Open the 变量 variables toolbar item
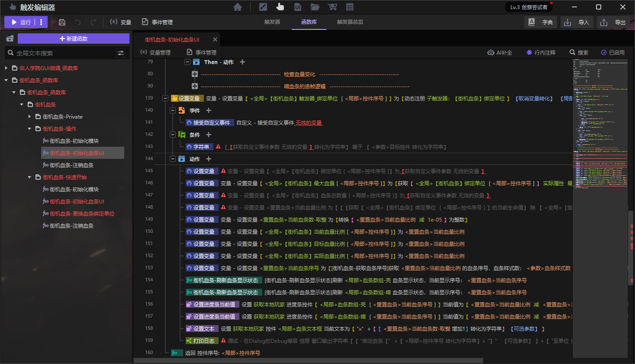 click(x=120, y=22)
